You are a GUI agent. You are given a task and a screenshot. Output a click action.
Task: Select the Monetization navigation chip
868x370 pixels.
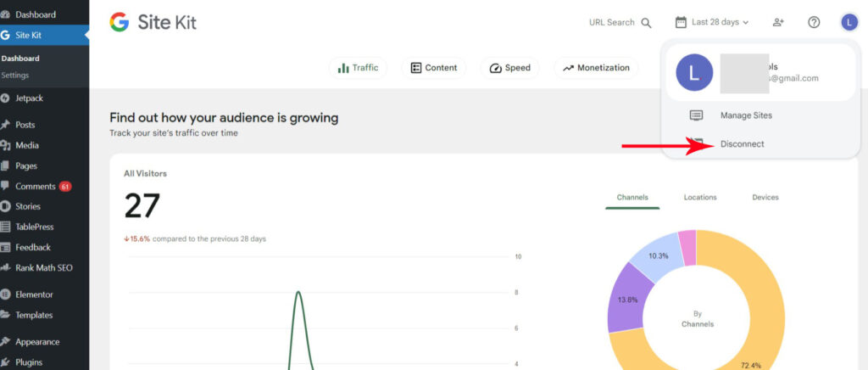point(596,68)
